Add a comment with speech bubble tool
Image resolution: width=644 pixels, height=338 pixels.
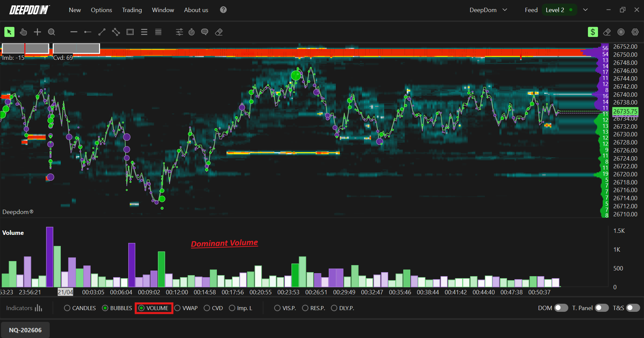click(204, 32)
